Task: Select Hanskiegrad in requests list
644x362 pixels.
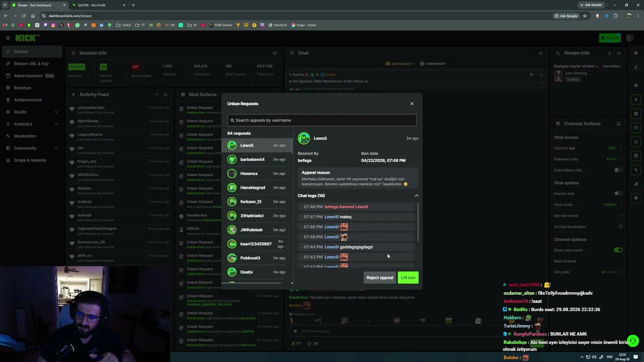Action: (x=257, y=188)
